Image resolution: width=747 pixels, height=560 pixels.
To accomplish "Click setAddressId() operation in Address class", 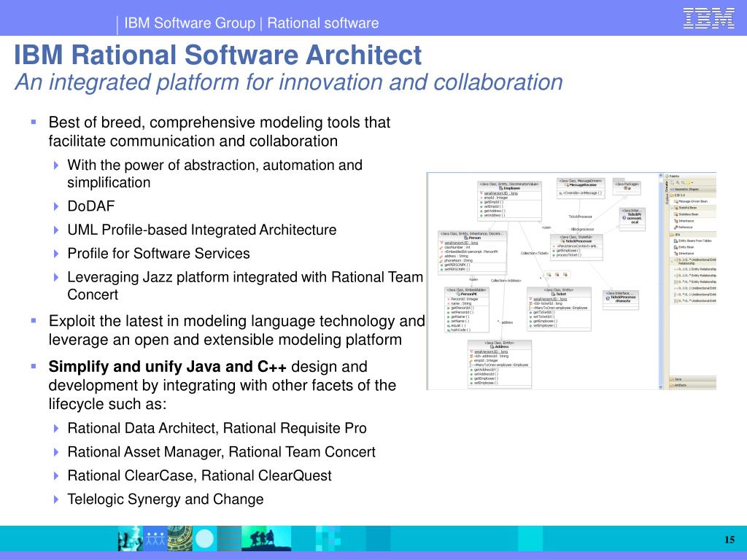I will click(485, 374).
